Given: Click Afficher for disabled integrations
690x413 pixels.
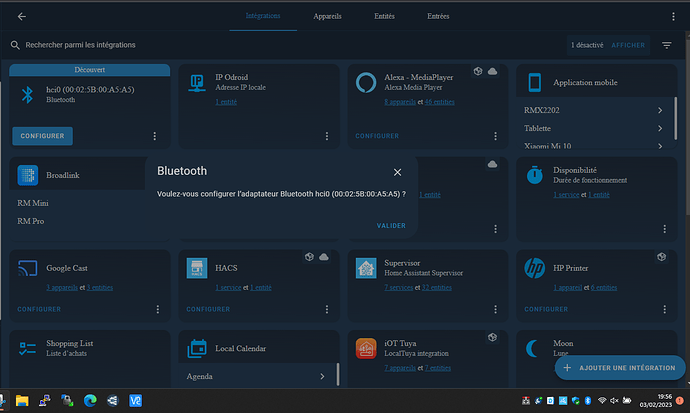Looking at the screenshot, I should pyautogui.click(x=628, y=45).
